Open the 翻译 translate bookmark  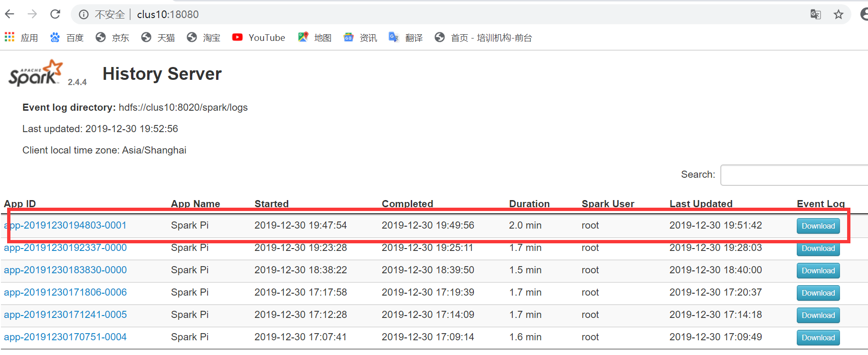click(x=406, y=38)
